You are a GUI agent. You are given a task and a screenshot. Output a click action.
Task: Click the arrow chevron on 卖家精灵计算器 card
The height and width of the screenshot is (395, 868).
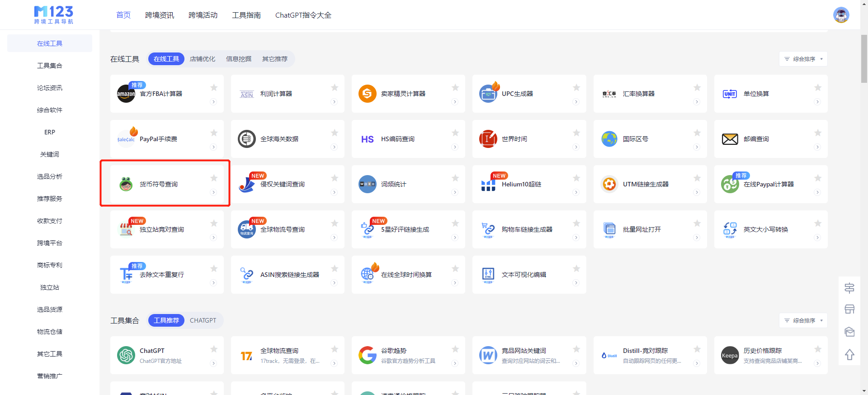tap(455, 102)
